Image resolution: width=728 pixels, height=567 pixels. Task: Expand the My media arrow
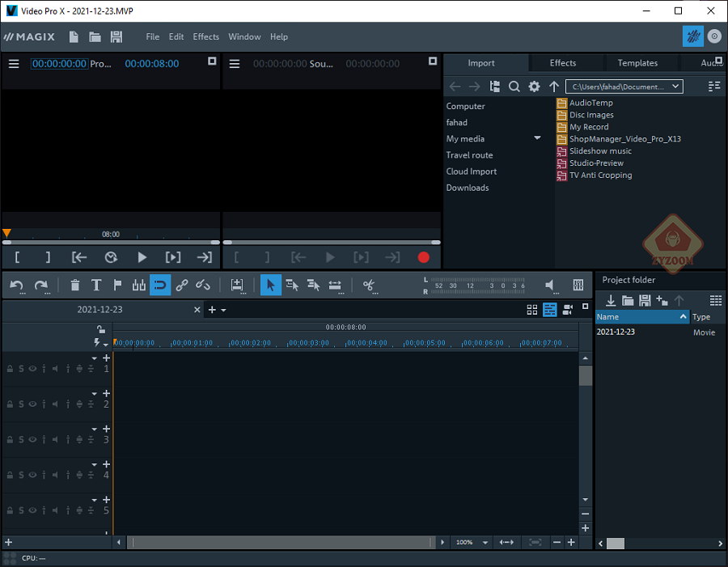[537, 138]
